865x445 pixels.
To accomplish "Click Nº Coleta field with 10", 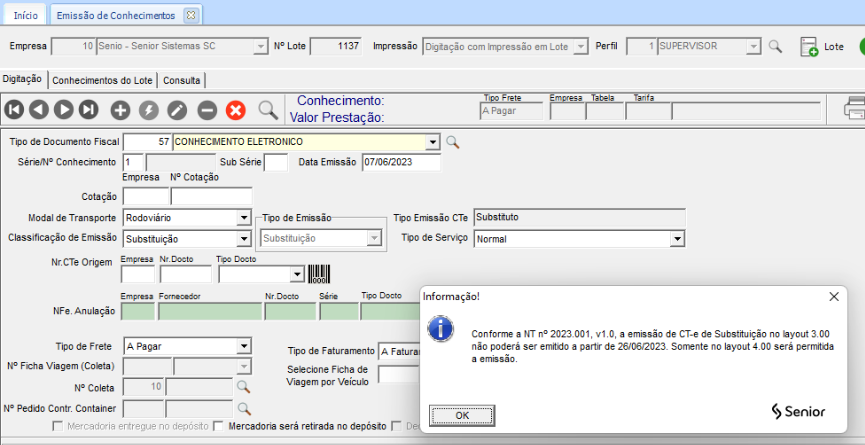I will [143, 387].
